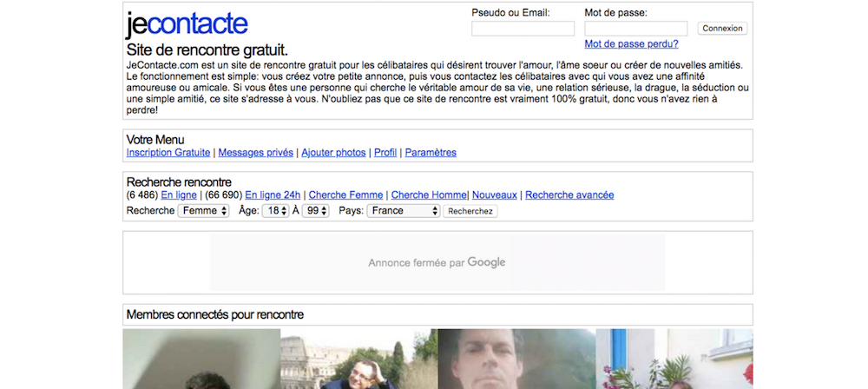Open Messages privés link
The width and height of the screenshot is (868, 389).
[x=256, y=152]
